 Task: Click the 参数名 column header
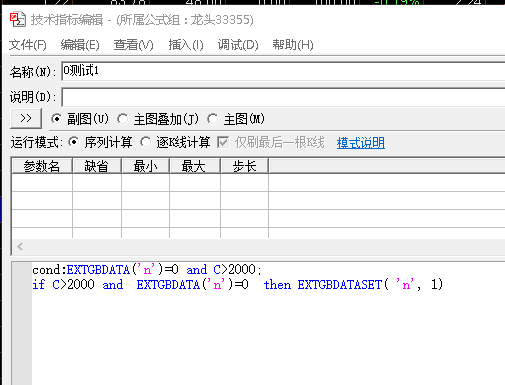pos(42,166)
